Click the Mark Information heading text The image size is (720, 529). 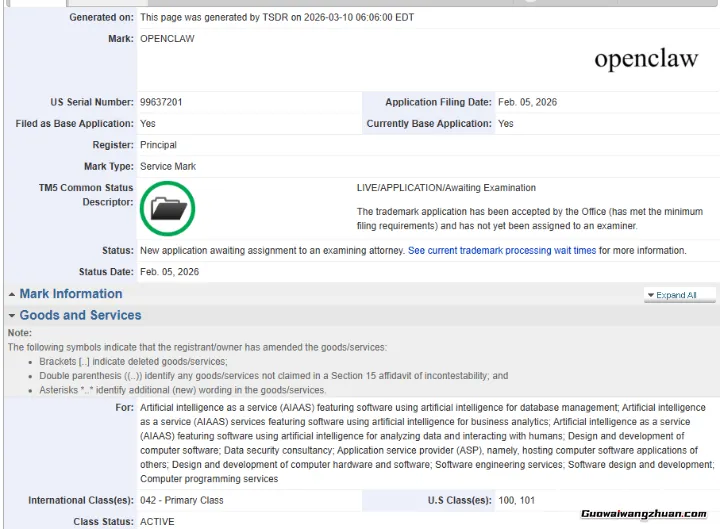coord(71,294)
